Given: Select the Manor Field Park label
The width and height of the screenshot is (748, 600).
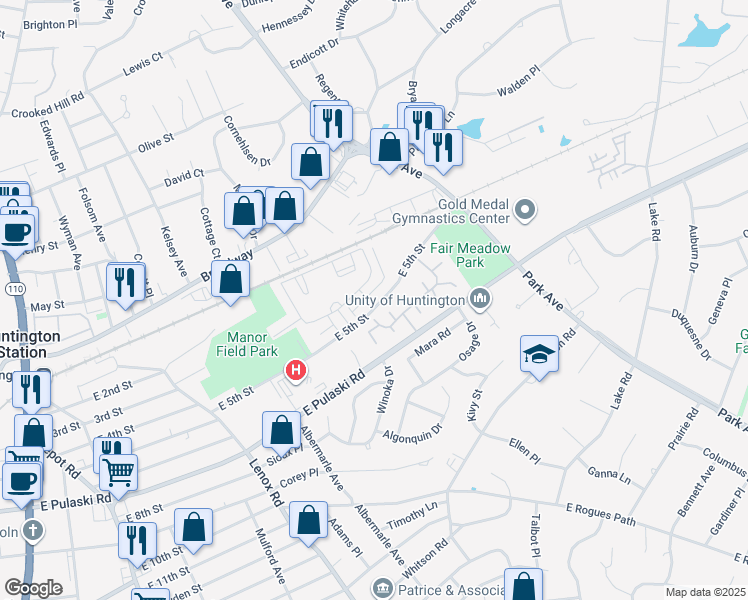Looking at the screenshot, I should coord(247,344).
